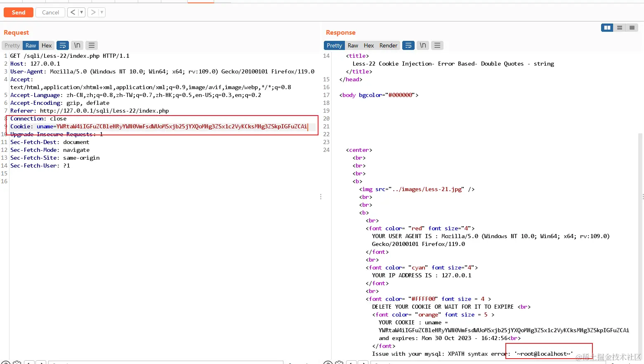Screen dimensions: 644x364
Task: Click the font color="orange" tag line
Action: coord(433,314)
